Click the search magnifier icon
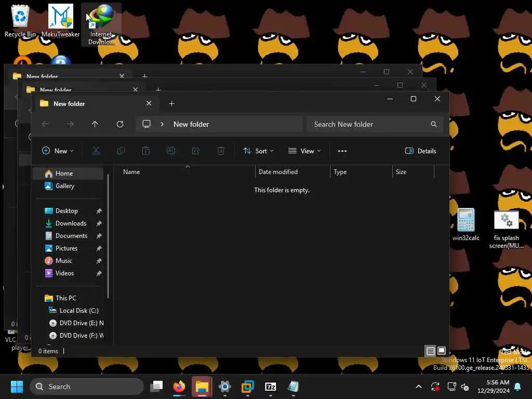532x399 pixels. click(x=434, y=124)
